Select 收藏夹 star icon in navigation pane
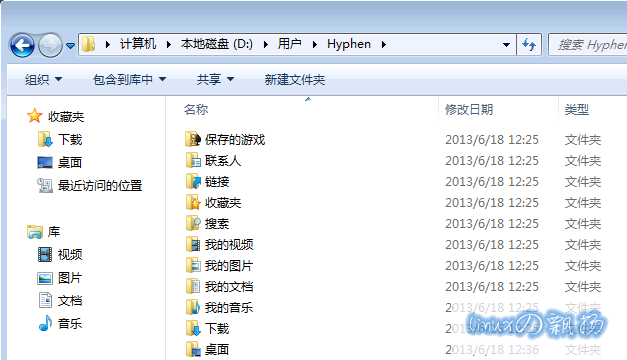This screenshot has height=360, width=627. (35, 116)
